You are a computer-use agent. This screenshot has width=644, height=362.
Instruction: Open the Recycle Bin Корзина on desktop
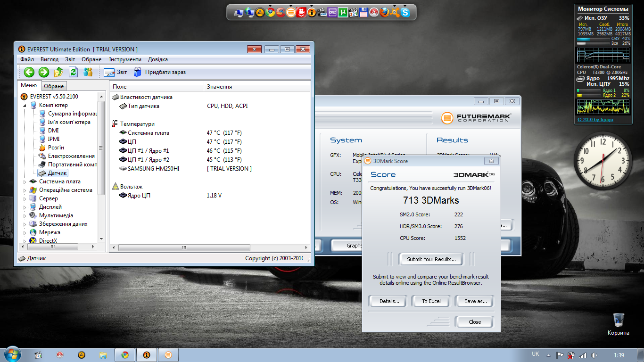click(x=618, y=324)
